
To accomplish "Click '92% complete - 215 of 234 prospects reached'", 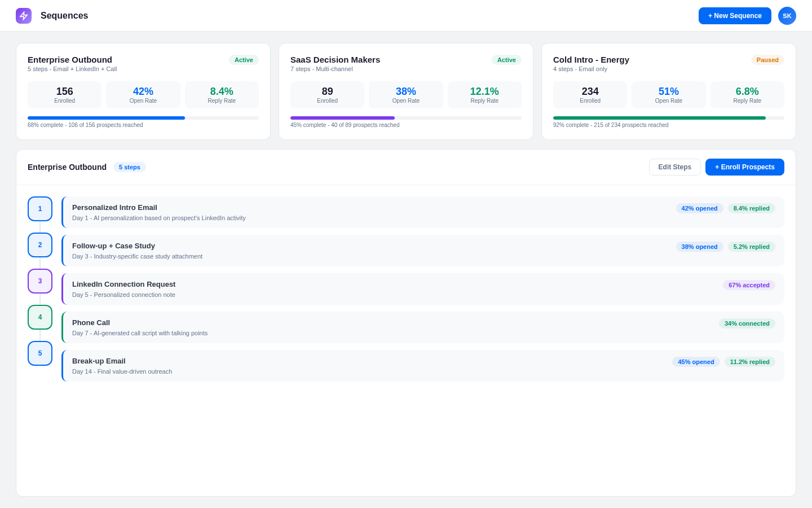I will (x=611, y=125).
